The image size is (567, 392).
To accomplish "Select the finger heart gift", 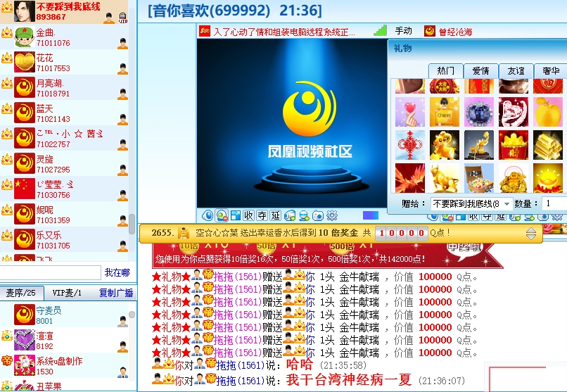I will 409,112.
